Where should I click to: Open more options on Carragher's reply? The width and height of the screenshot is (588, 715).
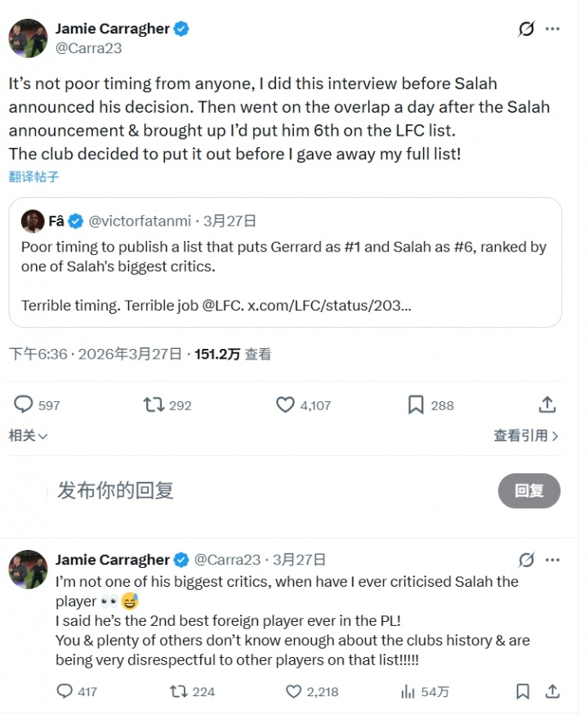pos(553,559)
